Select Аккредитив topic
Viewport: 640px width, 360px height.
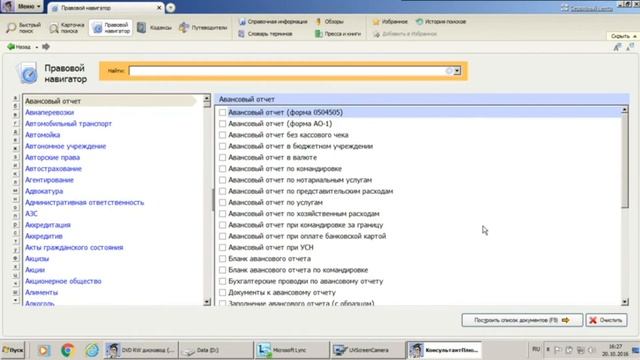coord(44,236)
